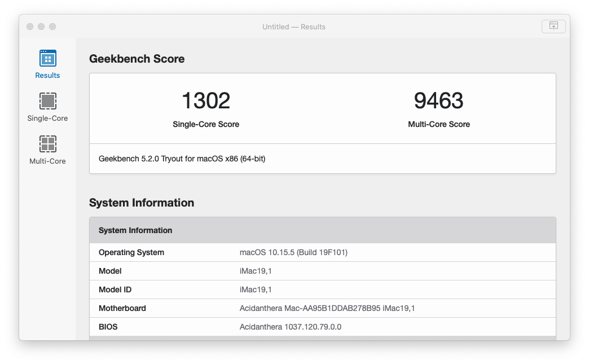Click the gray System Information table header
This screenshot has width=589, height=364.
tap(323, 230)
